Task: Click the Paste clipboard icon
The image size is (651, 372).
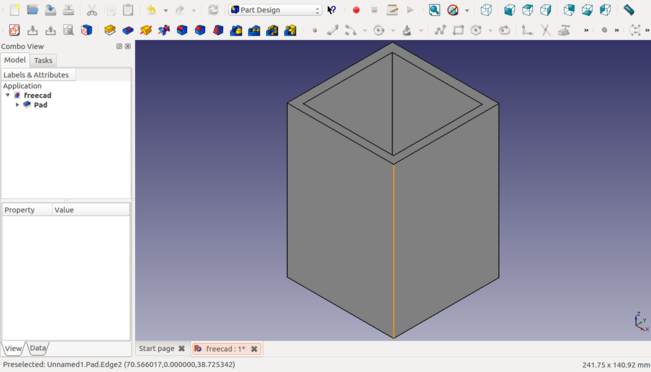Action: point(128,10)
